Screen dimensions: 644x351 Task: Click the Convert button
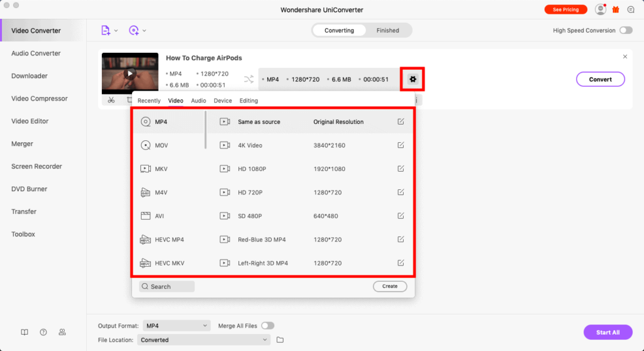[x=601, y=79]
